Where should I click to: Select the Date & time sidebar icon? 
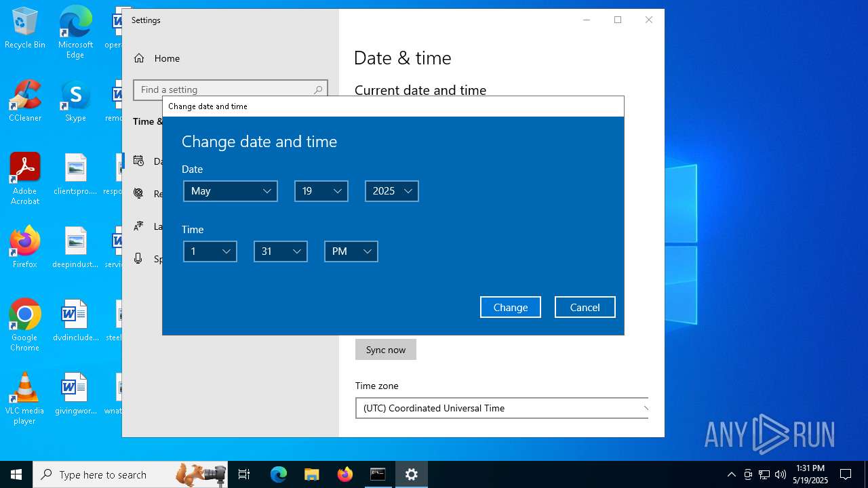[x=138, y=161]
